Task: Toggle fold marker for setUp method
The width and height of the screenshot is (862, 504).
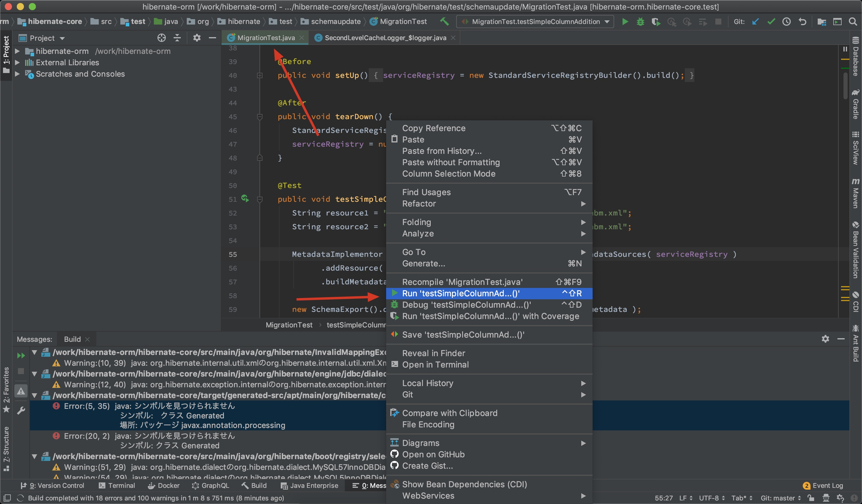Action: point(259,75)
